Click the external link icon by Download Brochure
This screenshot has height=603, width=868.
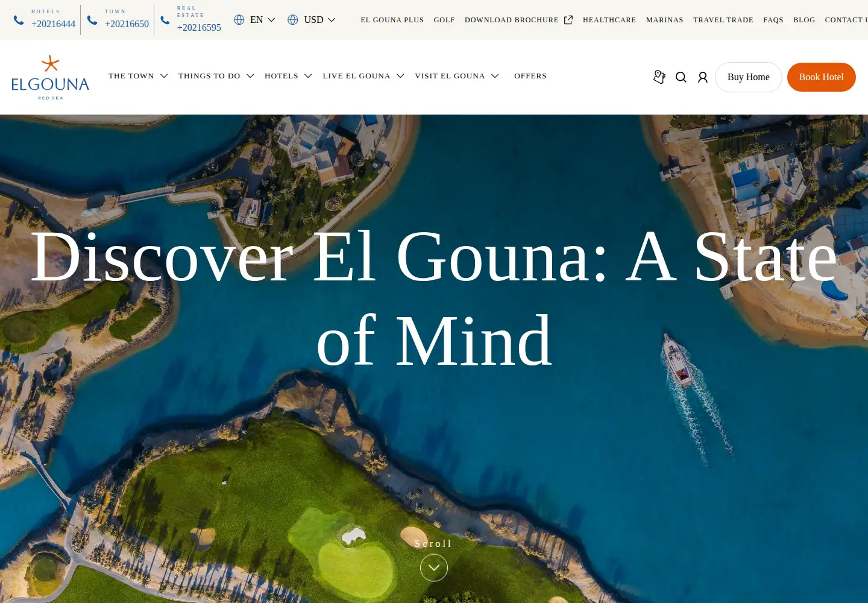tap(568, 20)
